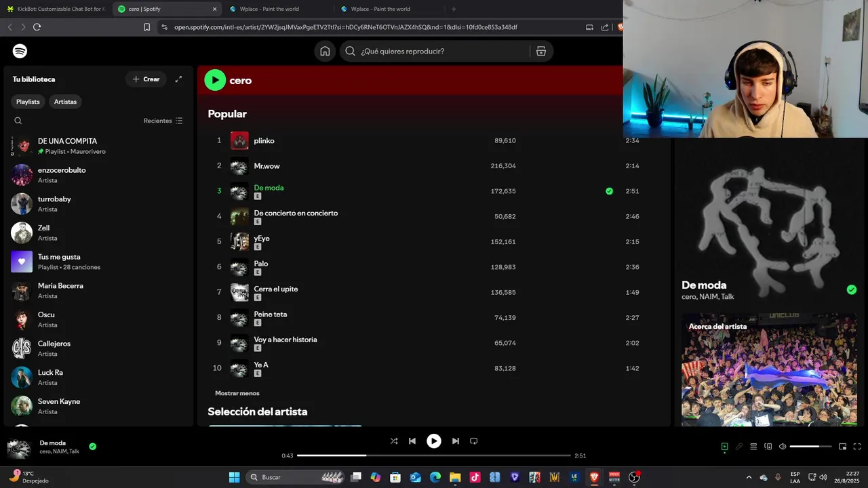Enter full screen player icon
The width and height of the screenshot is (868, 488).
857,447
